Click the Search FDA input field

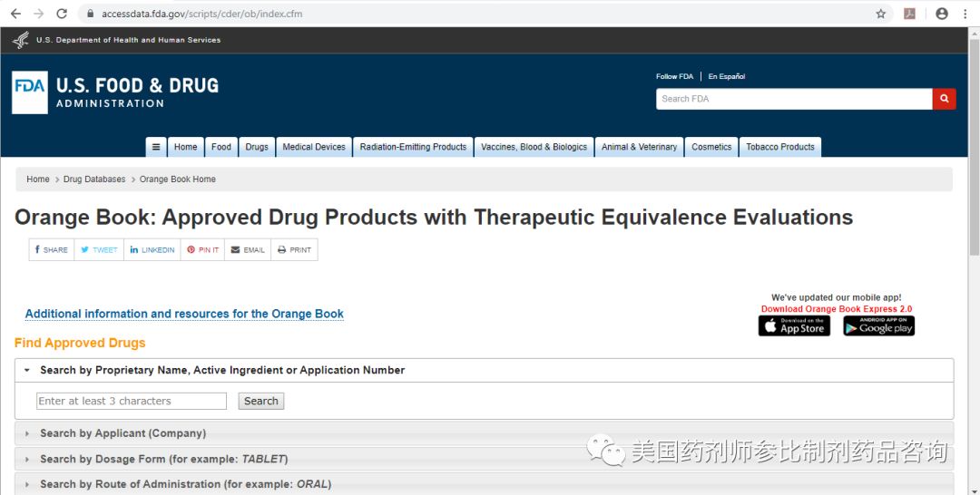pos(794,99)
